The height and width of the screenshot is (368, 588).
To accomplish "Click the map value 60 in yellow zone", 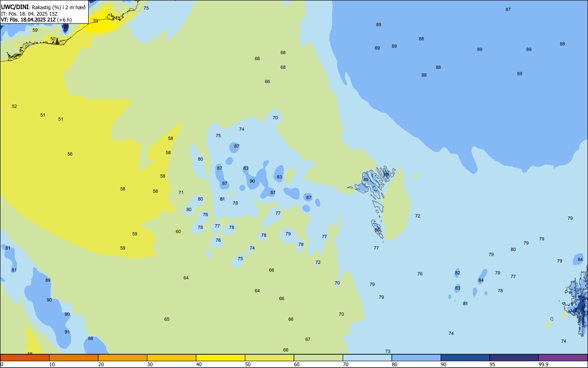I will tap(178, 231).
